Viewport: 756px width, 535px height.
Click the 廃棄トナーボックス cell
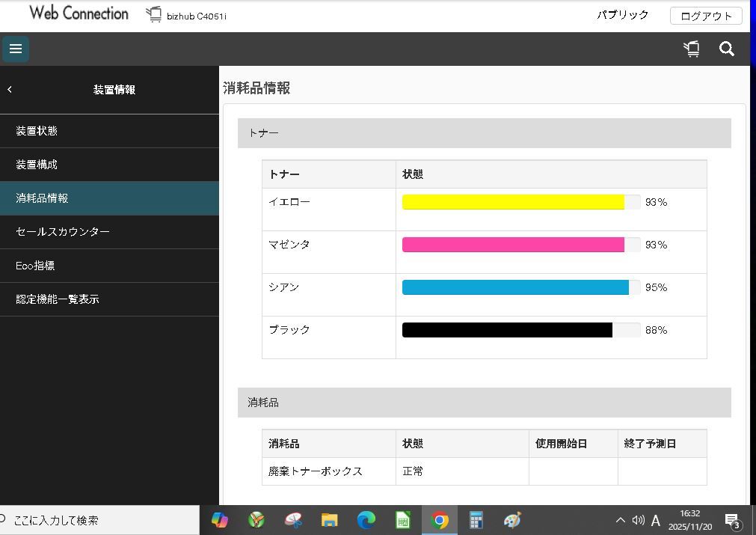click(329, 471)
